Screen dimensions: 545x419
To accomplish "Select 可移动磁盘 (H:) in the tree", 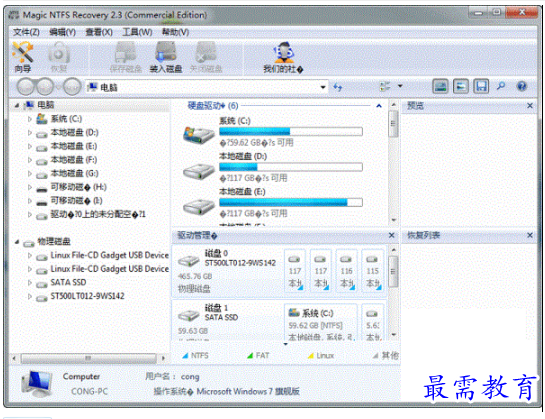I will (79, 187).
